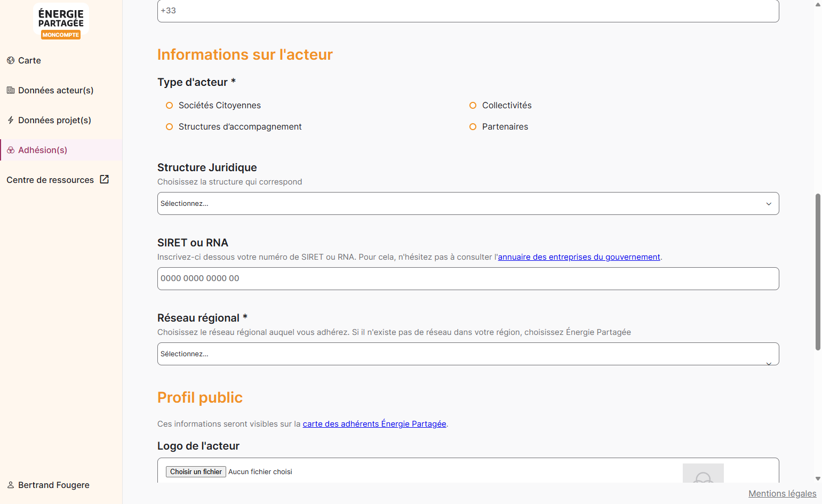This screenshot has height=504, width=822.
Task: Focus the +33 phone number field
Action: [468, 11]
